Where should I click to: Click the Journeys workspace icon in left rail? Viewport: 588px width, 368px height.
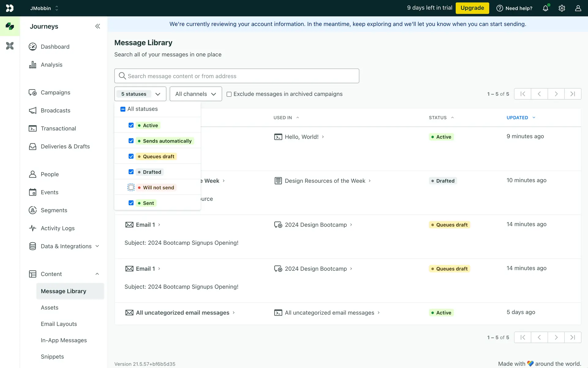(x=10, y=26)
